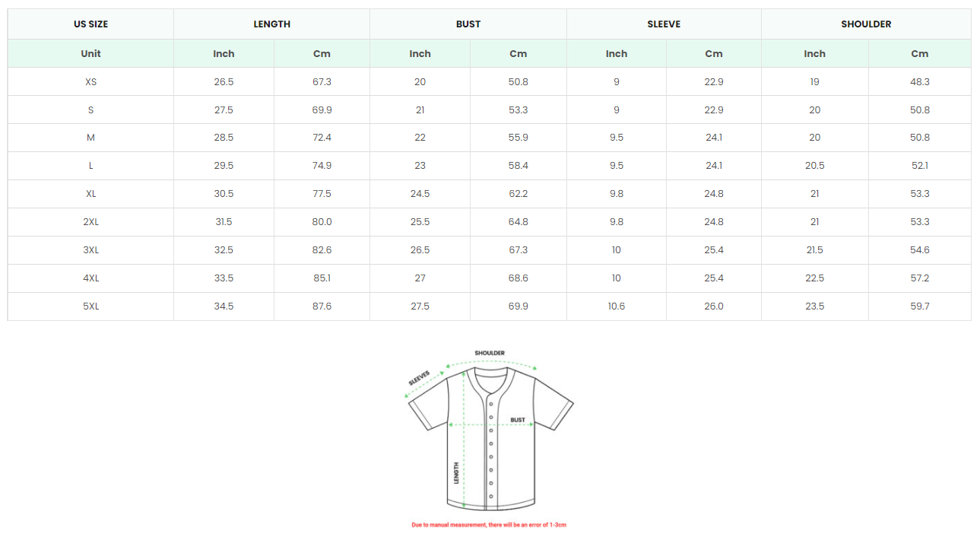Viewport: 980px width, 543px height.
Task: Click the 87.6 length value cell
Action: coord(322,306)
